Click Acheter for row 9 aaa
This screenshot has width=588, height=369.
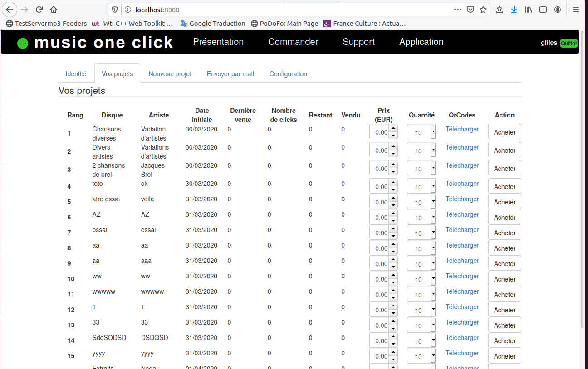pos(505,263)
